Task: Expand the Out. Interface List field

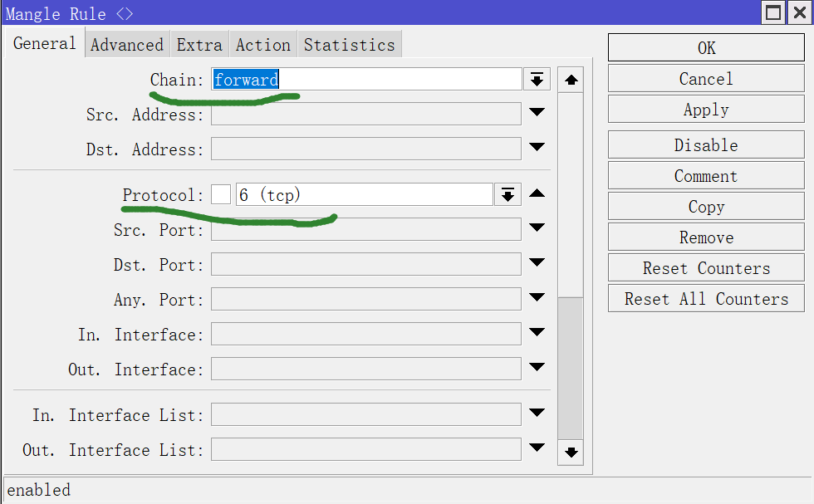Action: 537,449
